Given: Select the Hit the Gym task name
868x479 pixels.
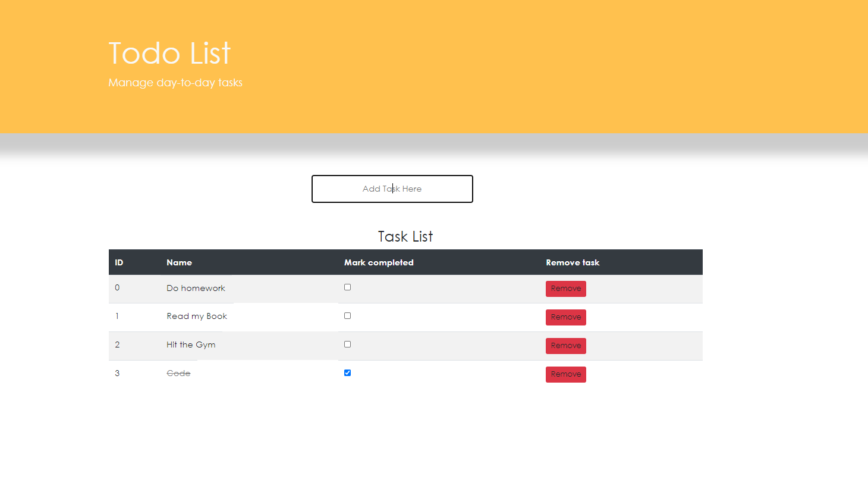Looking at the screenshot, I should (191, 345).
